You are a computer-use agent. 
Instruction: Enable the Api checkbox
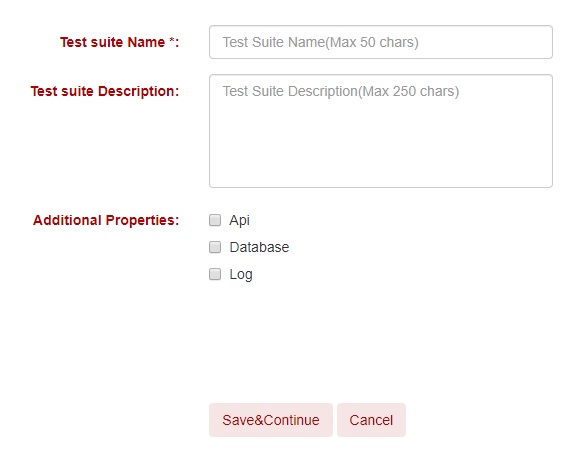click(x=215, y=220)
